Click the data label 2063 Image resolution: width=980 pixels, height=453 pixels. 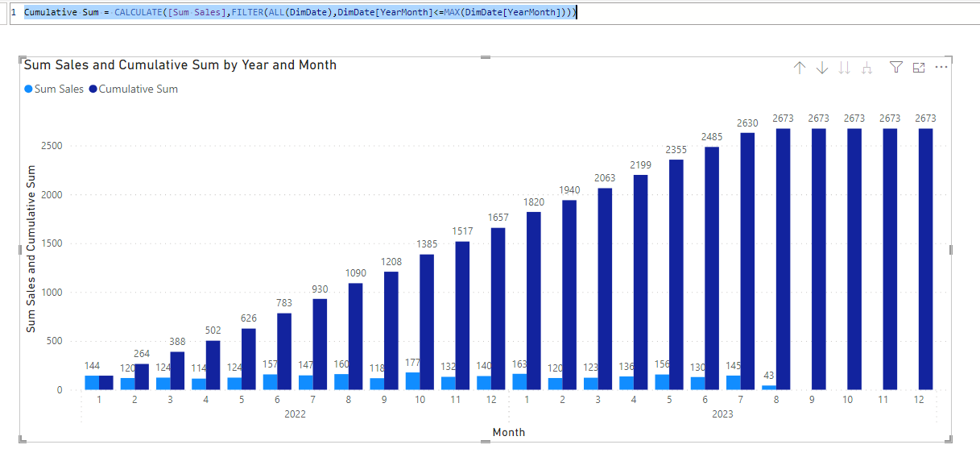(605, 177)
